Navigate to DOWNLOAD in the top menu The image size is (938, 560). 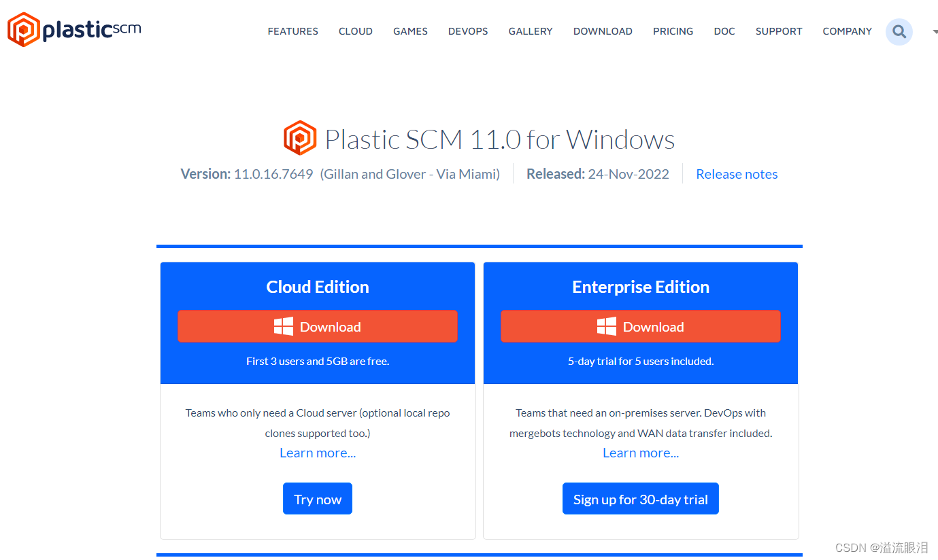pos(603,31)
